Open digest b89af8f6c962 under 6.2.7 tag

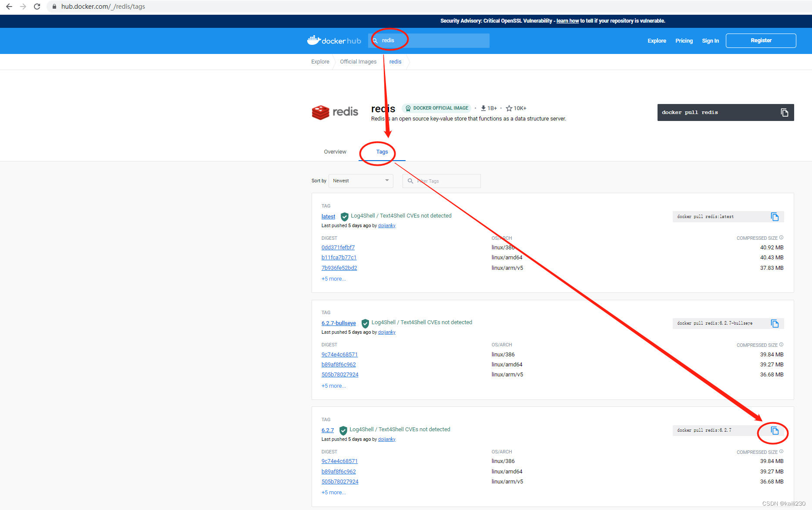click(x=339, y=472)
